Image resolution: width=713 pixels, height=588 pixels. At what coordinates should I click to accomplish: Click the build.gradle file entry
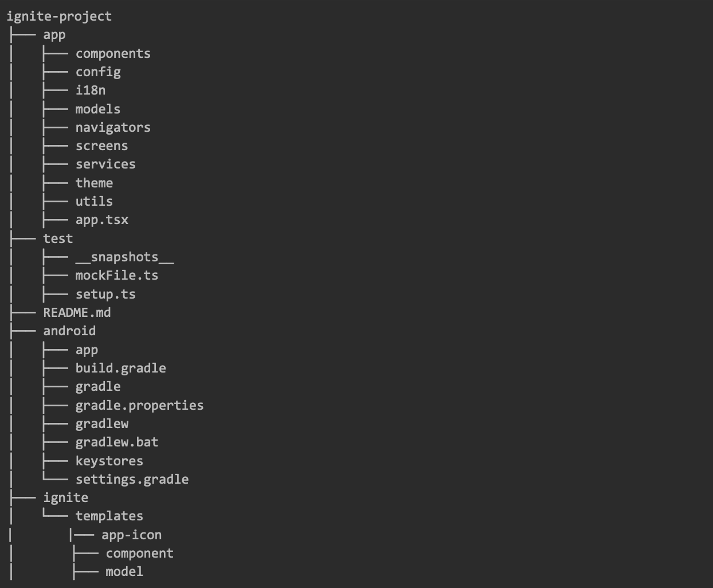coord(120,369)
